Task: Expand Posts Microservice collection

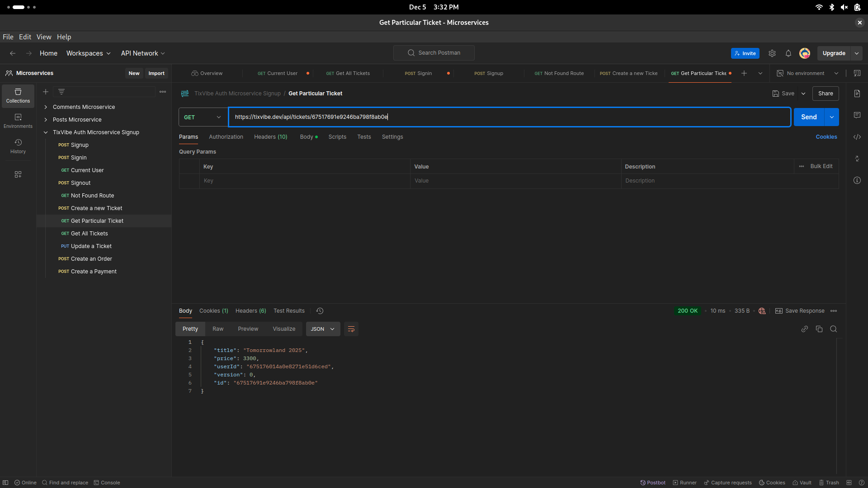Action: pyautogui.click(x=46, y=120)
